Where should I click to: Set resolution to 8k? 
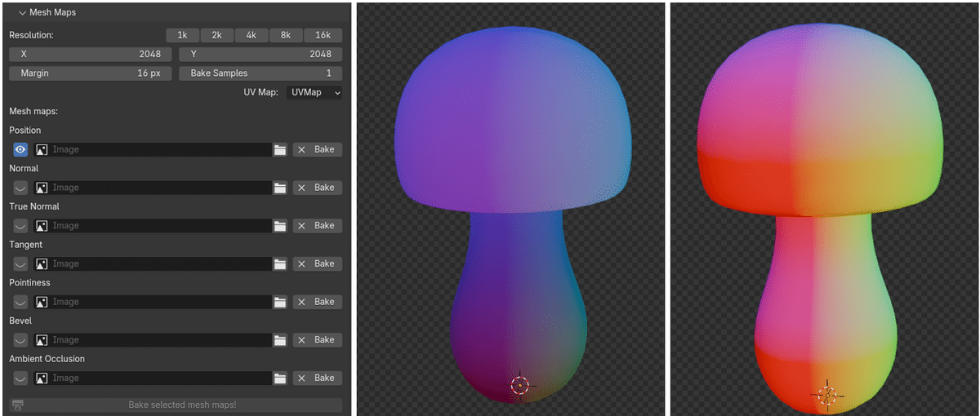[286, 35]
